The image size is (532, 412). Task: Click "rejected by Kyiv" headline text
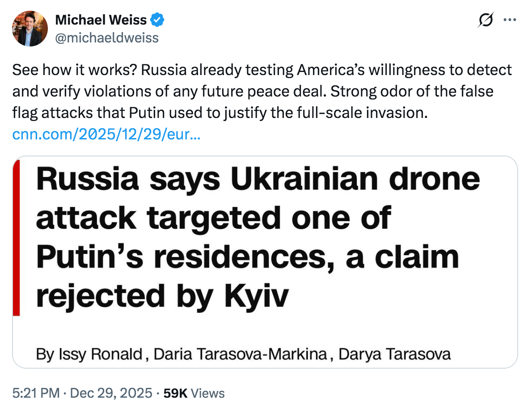pos(161,296)
